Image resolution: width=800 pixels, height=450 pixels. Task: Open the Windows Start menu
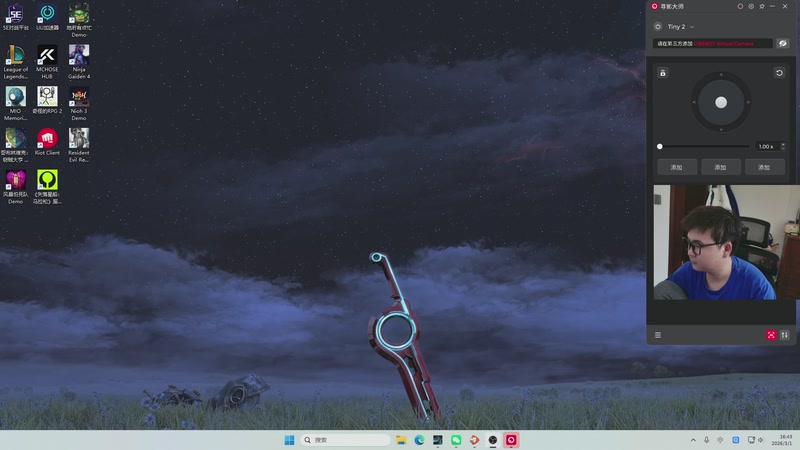point(289,440)
